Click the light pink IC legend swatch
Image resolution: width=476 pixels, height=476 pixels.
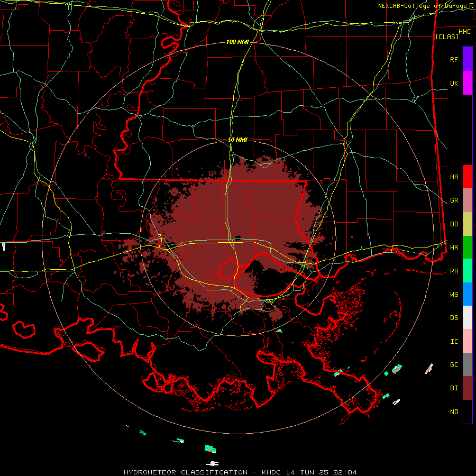pyautogui.click(x=467, y=341)
